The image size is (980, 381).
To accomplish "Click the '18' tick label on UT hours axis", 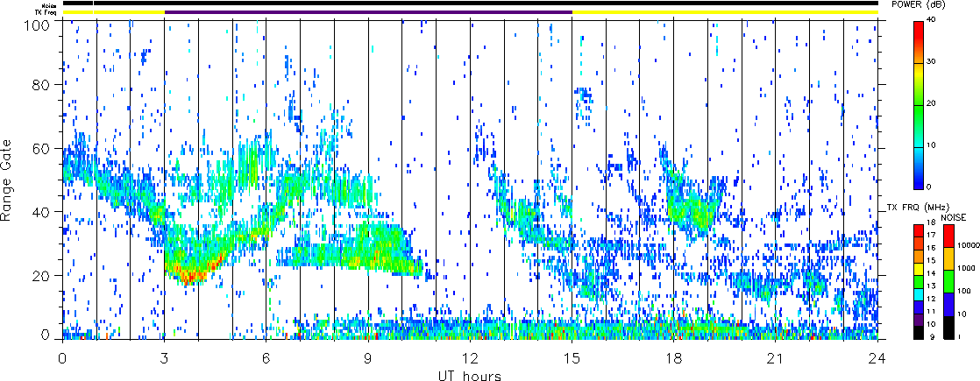I will pyautogui.click(x=674, y=359).
